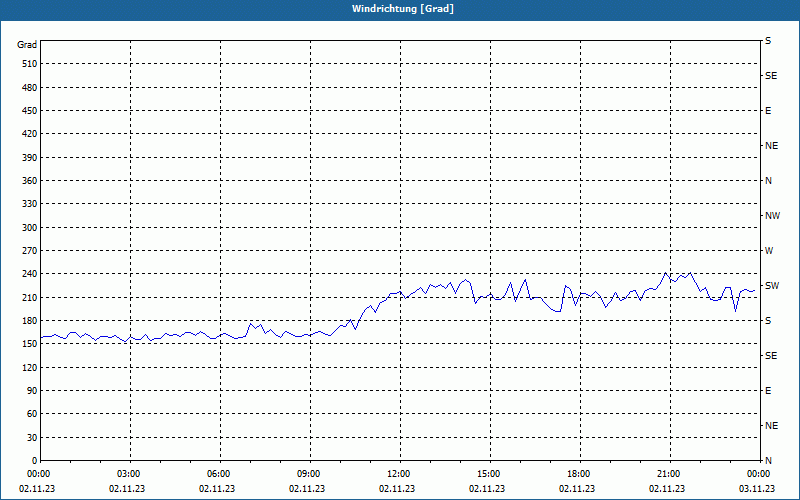Select the "E" compass label beside the 450 gridline
The width and height of the screenshot is (800, 500).
pyautogui.click(x=768, y=111)
